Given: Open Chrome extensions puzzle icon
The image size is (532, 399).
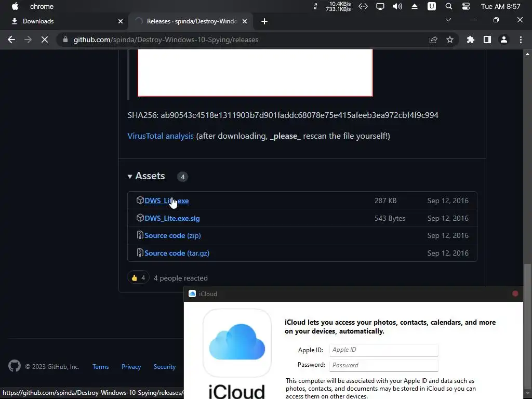Looking at the screenshot, I should pyautogui.click(x=471, y=39).
